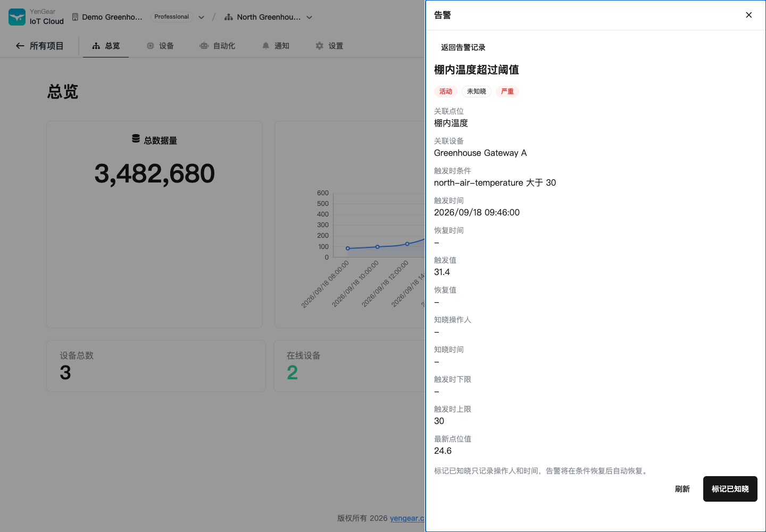
Task: Mark alert acknowledged with 标记已知晓
Action: [730, 489]
